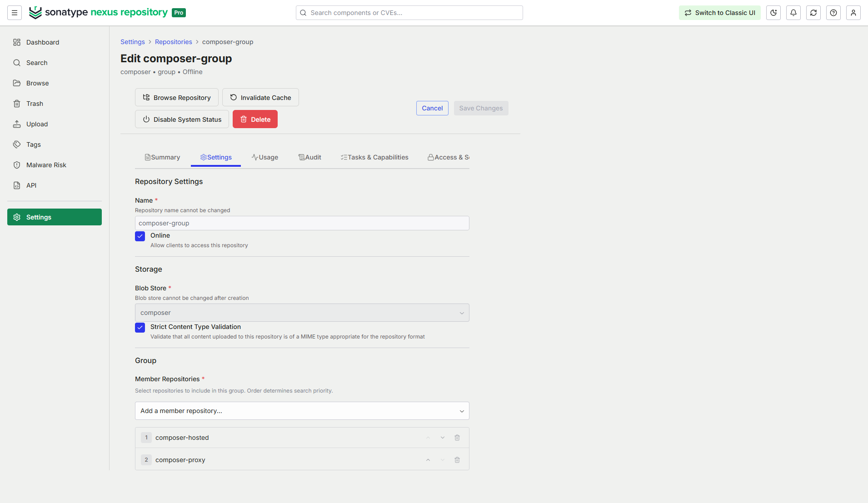868x503 pixels.
Task: Open Malware Risk in sidebar
Action: pyautogui.click(x=55, y=165)
